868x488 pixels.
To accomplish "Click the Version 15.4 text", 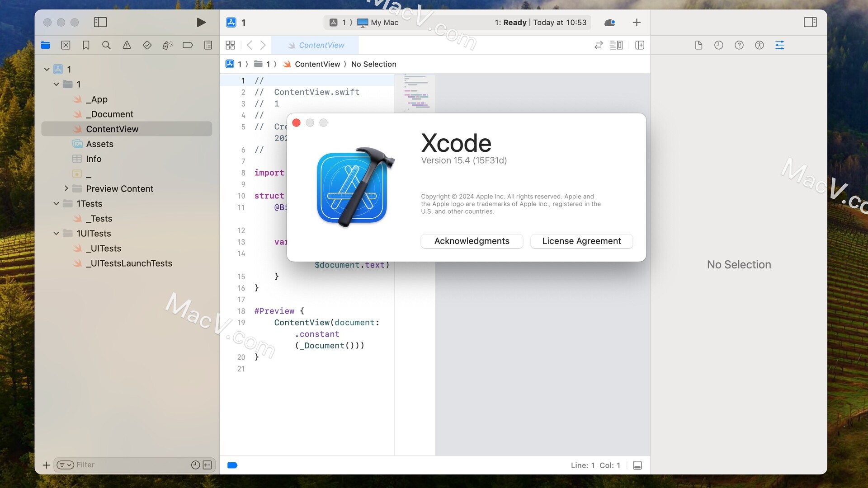I will pos(464,160).
